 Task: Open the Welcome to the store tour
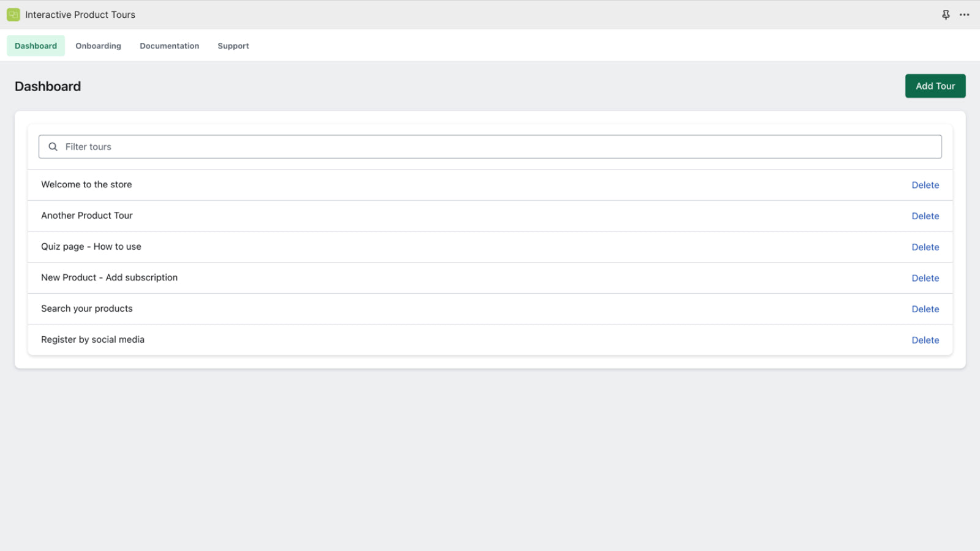[x=86, y=184]
